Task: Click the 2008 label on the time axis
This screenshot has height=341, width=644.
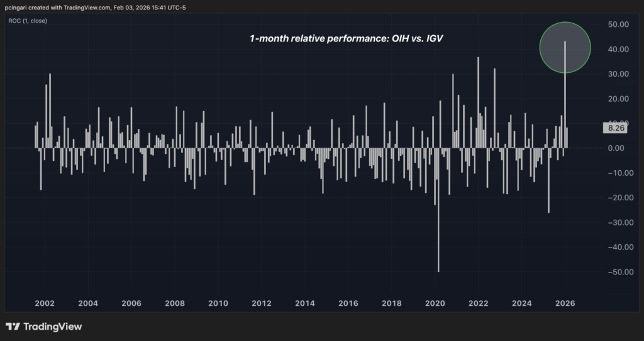Action: pyautogui.click(x=174, y=303)
